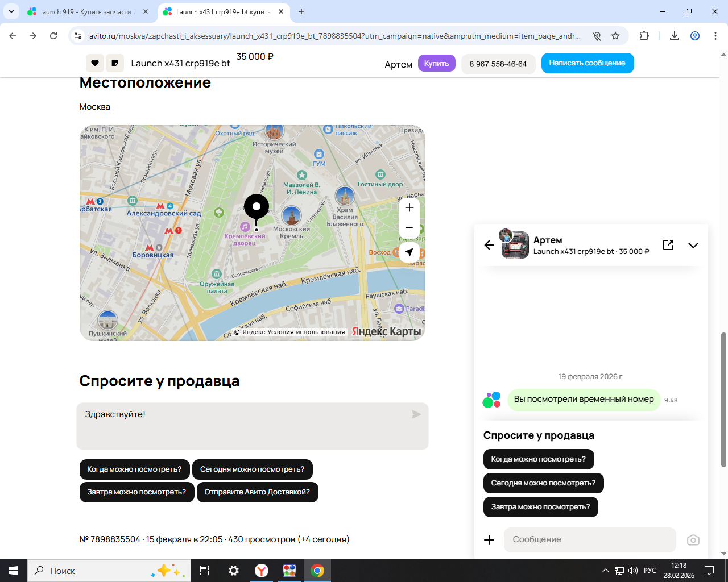Open Chrome profile icon
728x582 pixels.
pos(695,36)
